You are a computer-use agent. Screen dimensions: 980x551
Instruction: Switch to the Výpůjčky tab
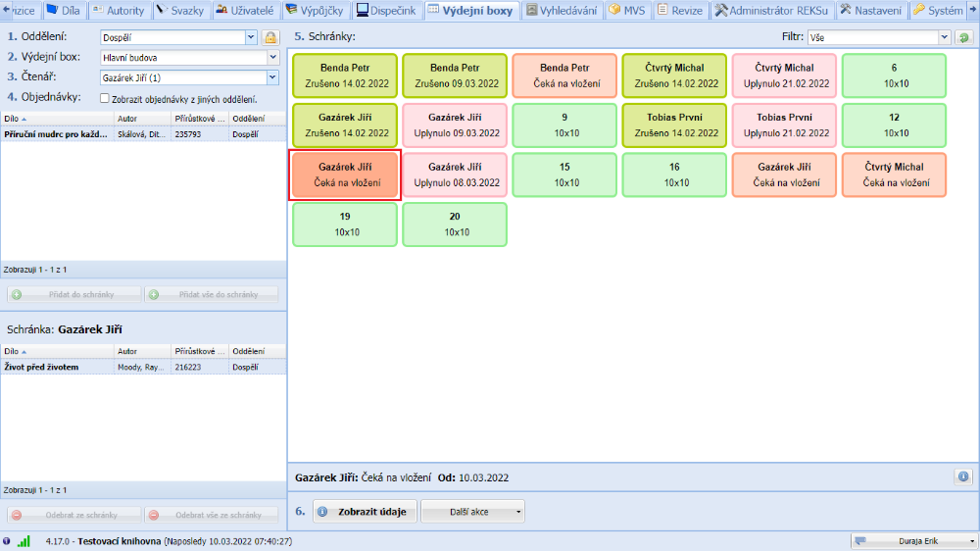pyautogui.click(x=316, y=11)
